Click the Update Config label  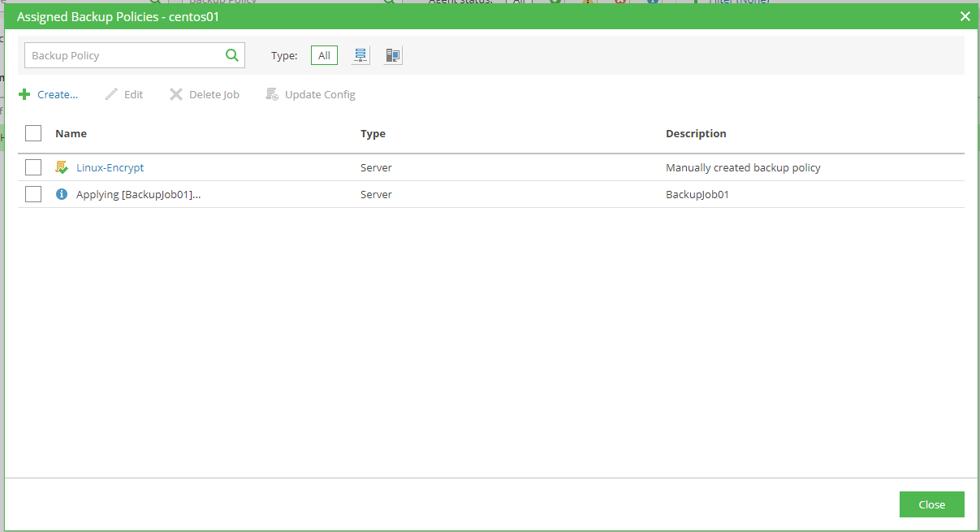320,94
